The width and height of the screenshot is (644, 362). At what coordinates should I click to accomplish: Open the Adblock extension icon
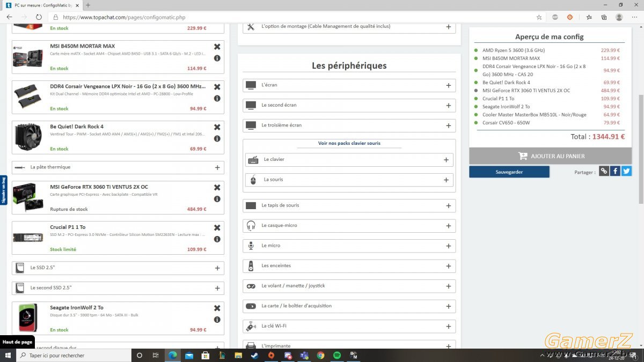pyautogui.click(x=555, y=17)
